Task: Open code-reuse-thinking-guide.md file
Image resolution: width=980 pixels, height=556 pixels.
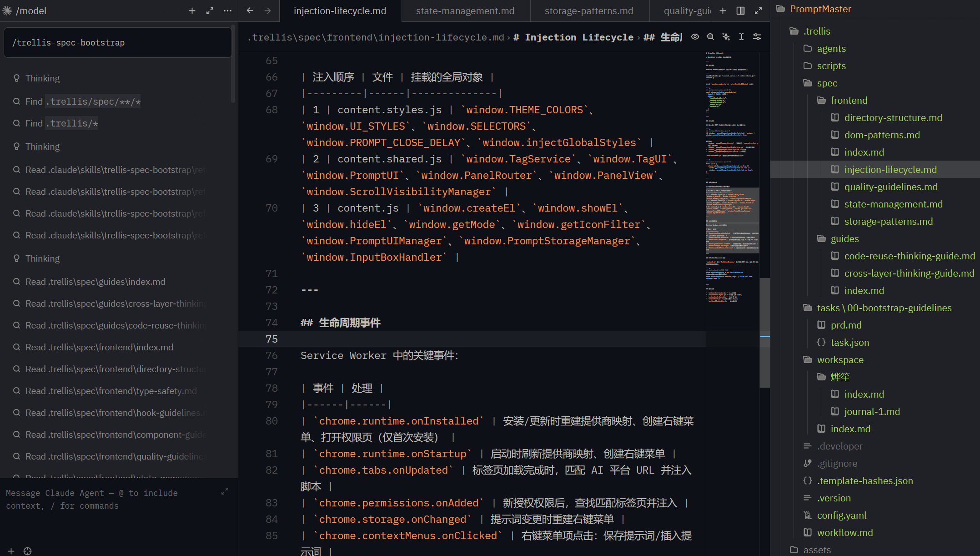Action: [x=910, y=256]
